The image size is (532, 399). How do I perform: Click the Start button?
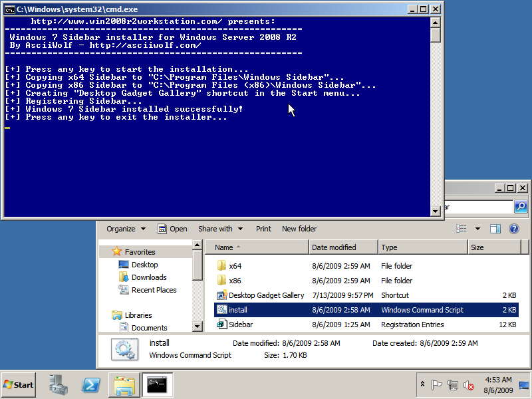coord(19,384)
